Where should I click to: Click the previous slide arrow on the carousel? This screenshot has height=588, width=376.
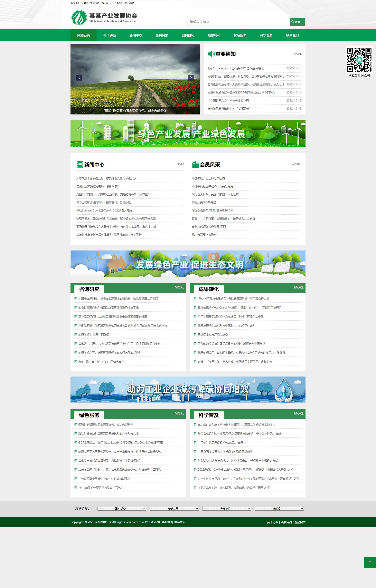click(79, 78)
